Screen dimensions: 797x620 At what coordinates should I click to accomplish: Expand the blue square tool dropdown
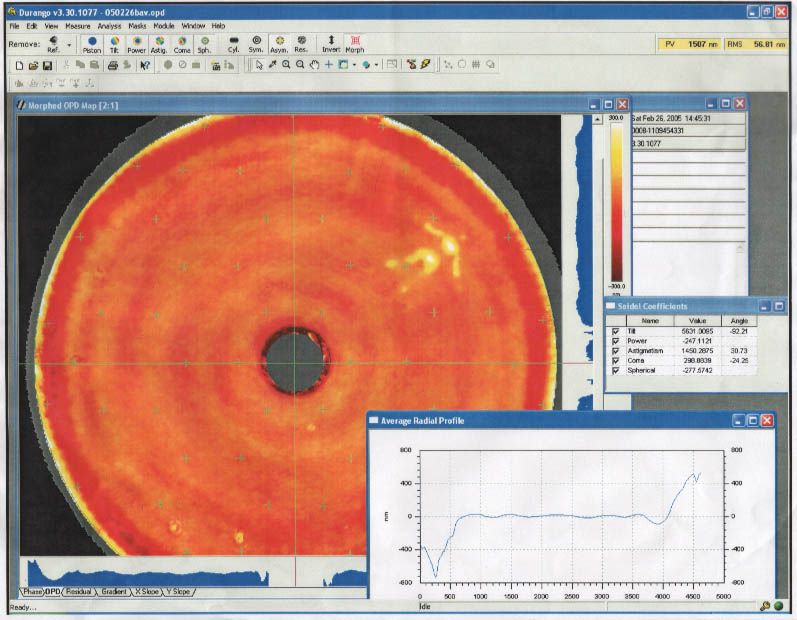tap(354, 65)
